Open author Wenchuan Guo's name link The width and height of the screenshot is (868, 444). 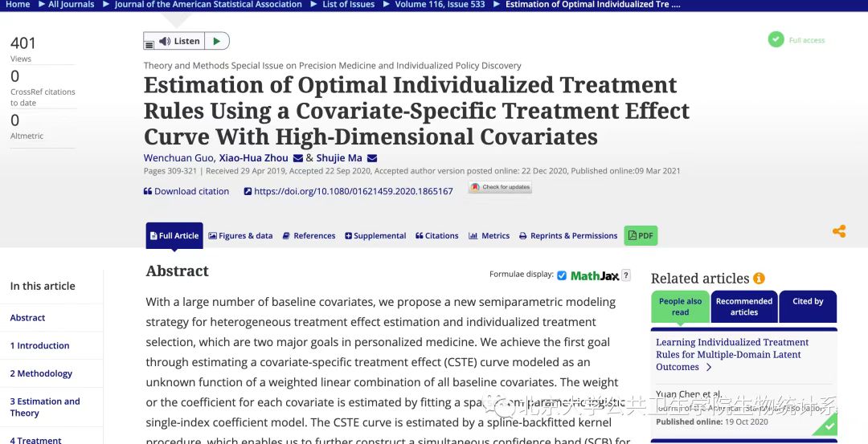coord(178,158)
